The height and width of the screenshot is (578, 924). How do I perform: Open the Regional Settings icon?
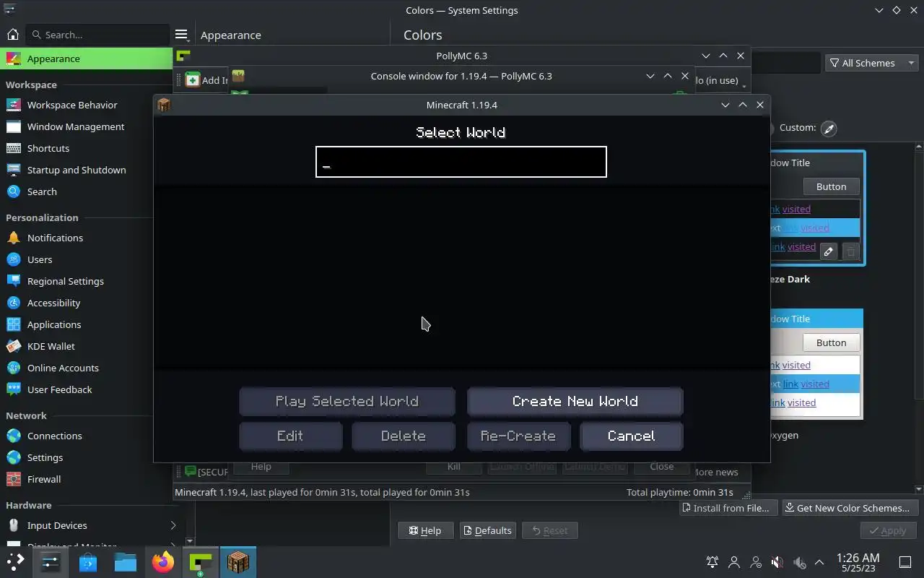coord(13,281)
